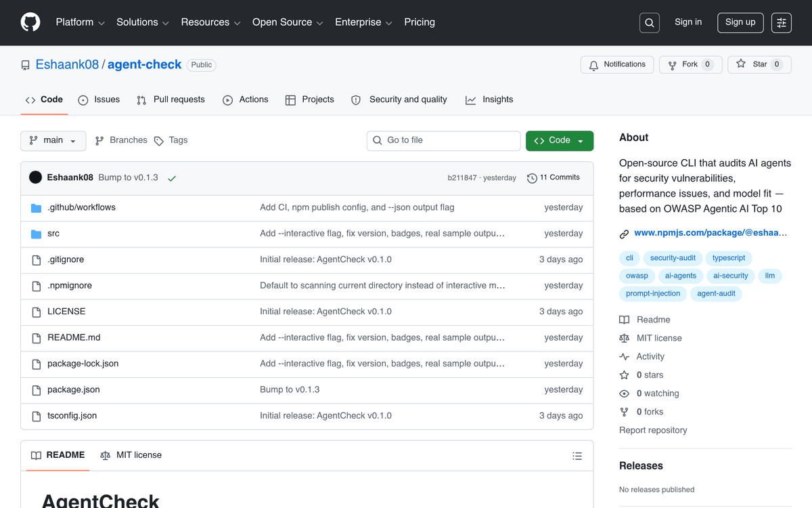Click the llm topic tag
This screenshot has height=508, width=812.
(770, 276)
